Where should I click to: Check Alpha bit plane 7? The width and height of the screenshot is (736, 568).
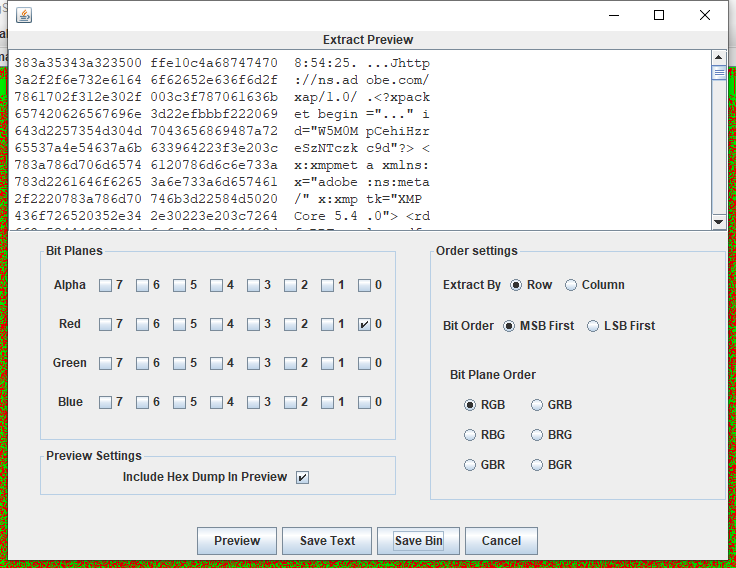point(105,285)
